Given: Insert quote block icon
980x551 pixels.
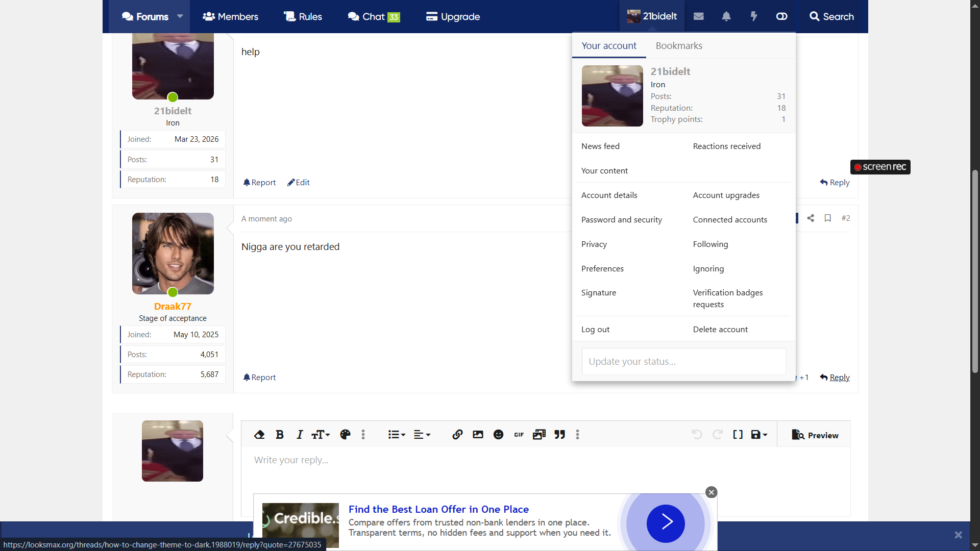Looking at the screenshot, I should coord(560,435).
